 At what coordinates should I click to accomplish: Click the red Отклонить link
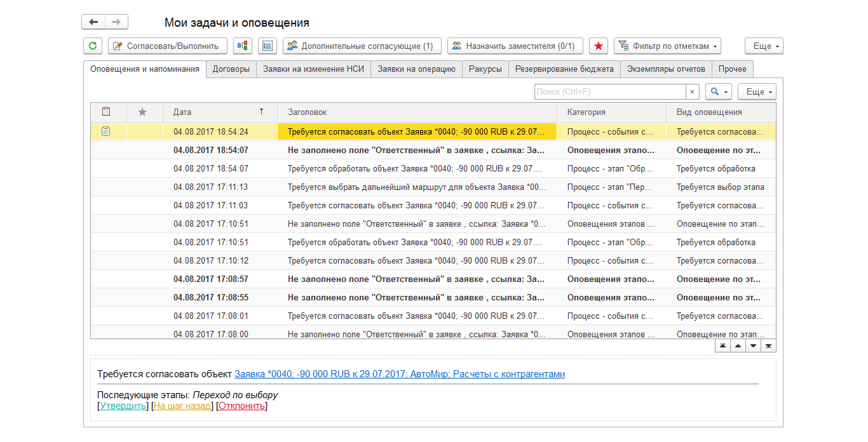point(241,406)
